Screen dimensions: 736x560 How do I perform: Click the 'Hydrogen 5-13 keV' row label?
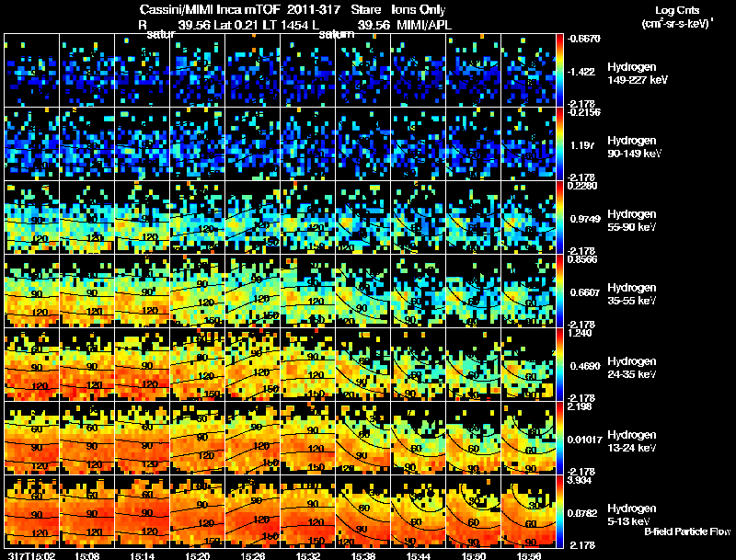632,515
